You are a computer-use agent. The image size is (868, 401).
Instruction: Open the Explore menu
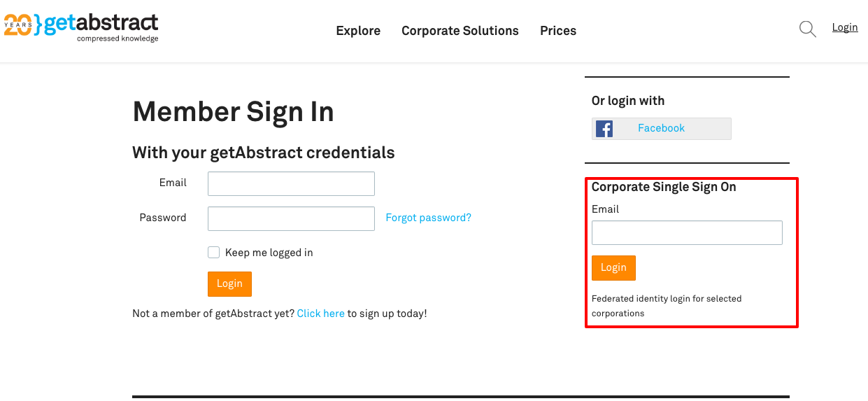point(358,31)
